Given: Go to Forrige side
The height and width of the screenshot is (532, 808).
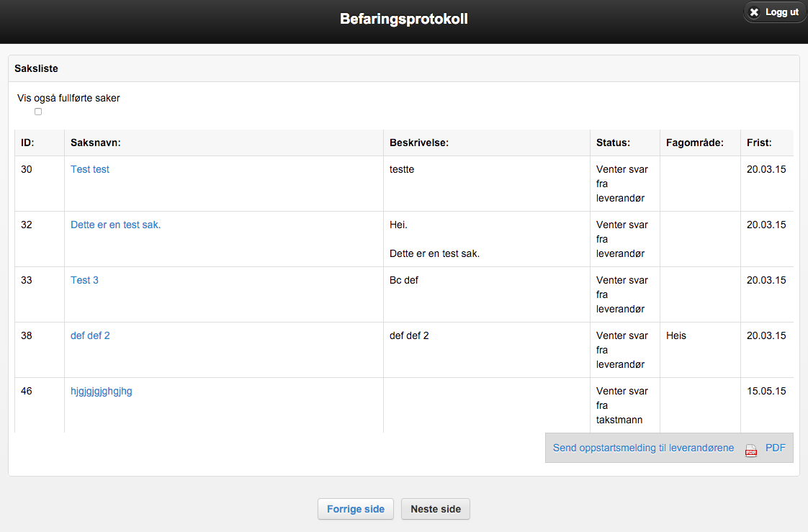Looking at the screenshot, I should (356, 509).
